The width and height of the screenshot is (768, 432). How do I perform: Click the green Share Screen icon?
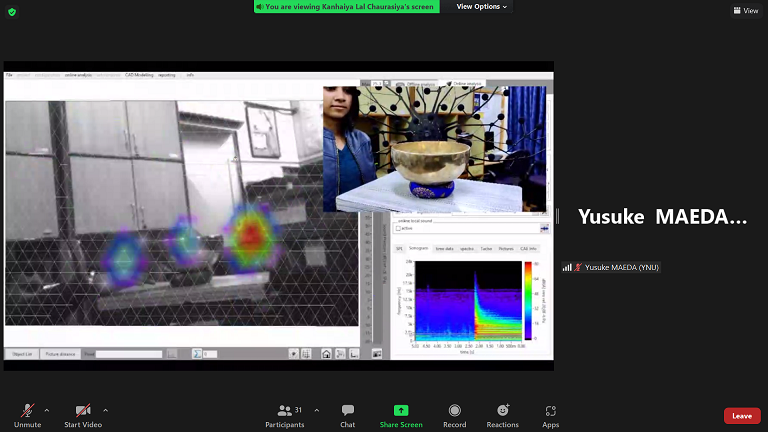(401, 410)
